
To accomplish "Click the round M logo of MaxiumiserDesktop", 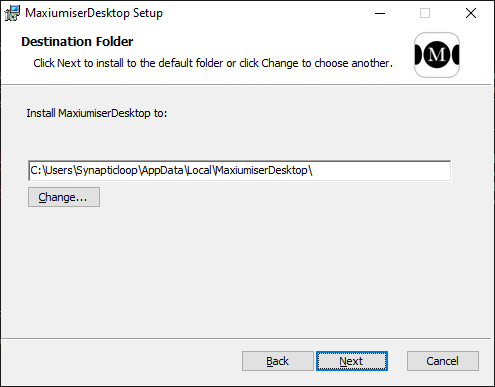I will tap(437, 55).
